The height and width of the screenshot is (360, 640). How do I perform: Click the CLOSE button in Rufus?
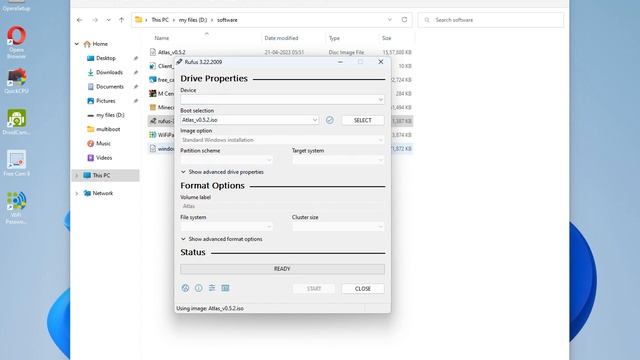(363, 289)
